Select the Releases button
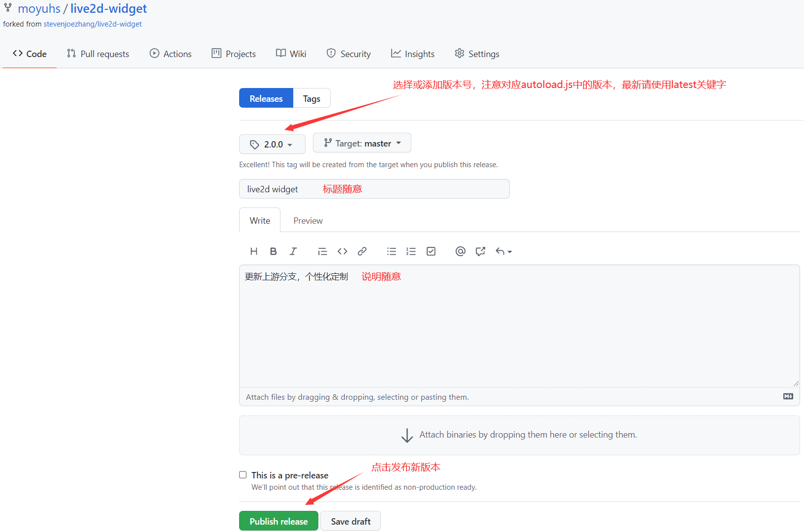 pos(266,98)
